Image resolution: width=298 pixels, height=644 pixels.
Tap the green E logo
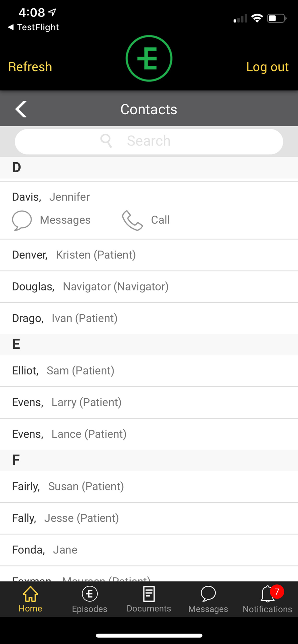coord(149,58)
